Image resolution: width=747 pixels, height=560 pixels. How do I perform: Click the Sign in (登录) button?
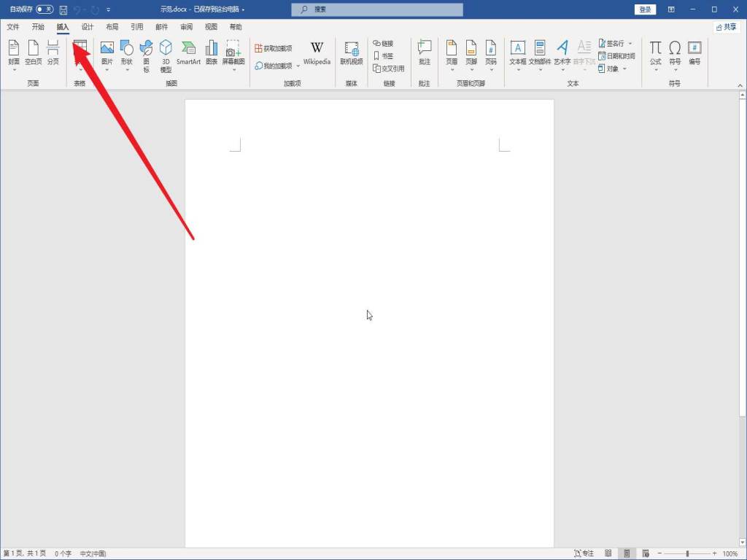(645, 9)
